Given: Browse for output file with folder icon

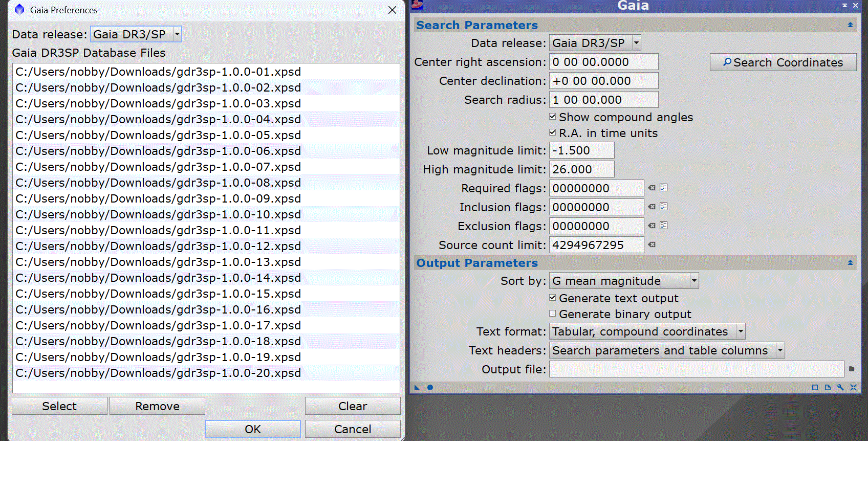Looking at the screenshot, I should (x=852, y=369).
